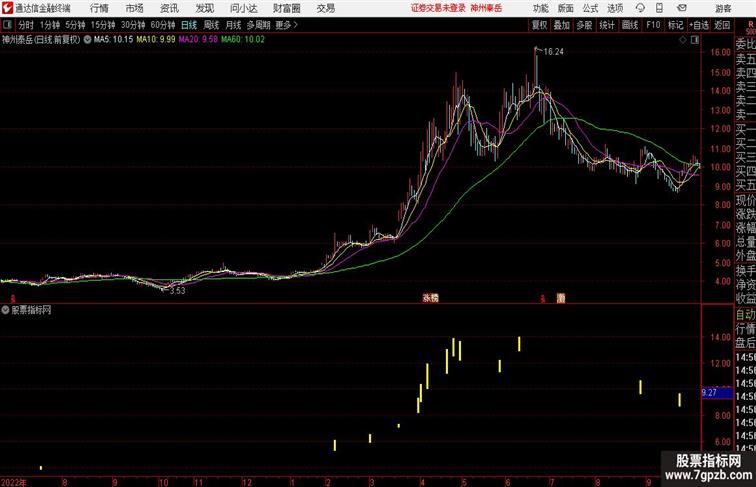Screen dimensions: 756x487
Task: Click the 复权 button
Action: click(539, 25)
